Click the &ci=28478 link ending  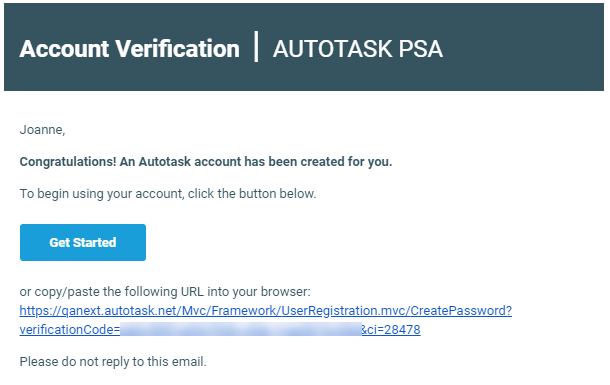click(391, 330)
